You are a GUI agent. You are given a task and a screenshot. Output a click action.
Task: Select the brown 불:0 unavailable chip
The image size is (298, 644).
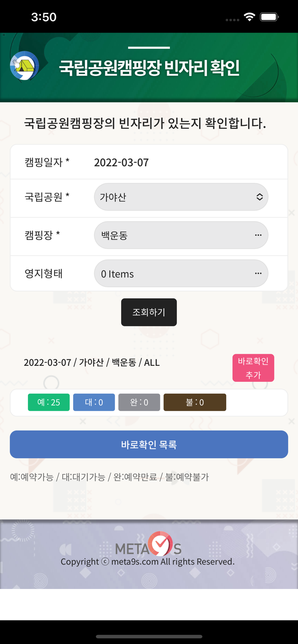click(x=195, y=402)
